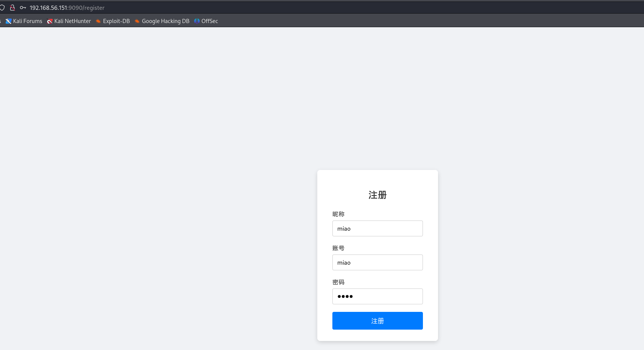The image size is (644, 350).
Task: Click the insecure connection padlock icon
Action: (12, 8)
